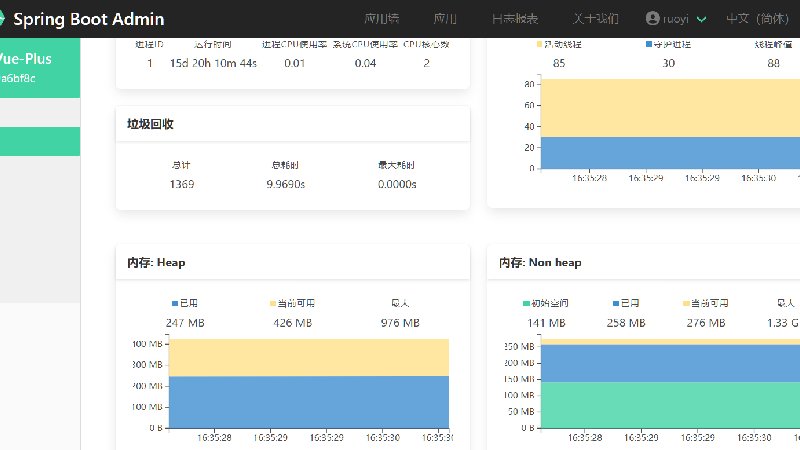This screenshot has width=800, height=450.
Task: Click the Heap available value 426 MB
Action: (x=292, y=323)
